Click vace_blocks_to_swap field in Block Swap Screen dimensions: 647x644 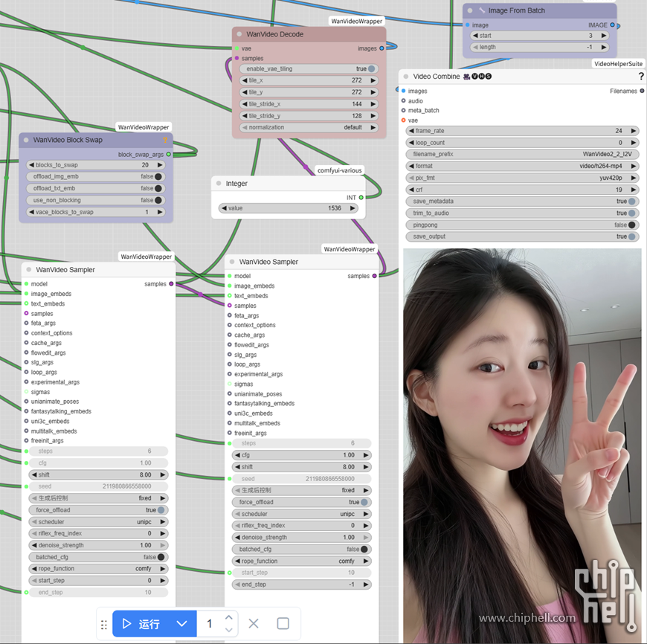pos(96,212)
